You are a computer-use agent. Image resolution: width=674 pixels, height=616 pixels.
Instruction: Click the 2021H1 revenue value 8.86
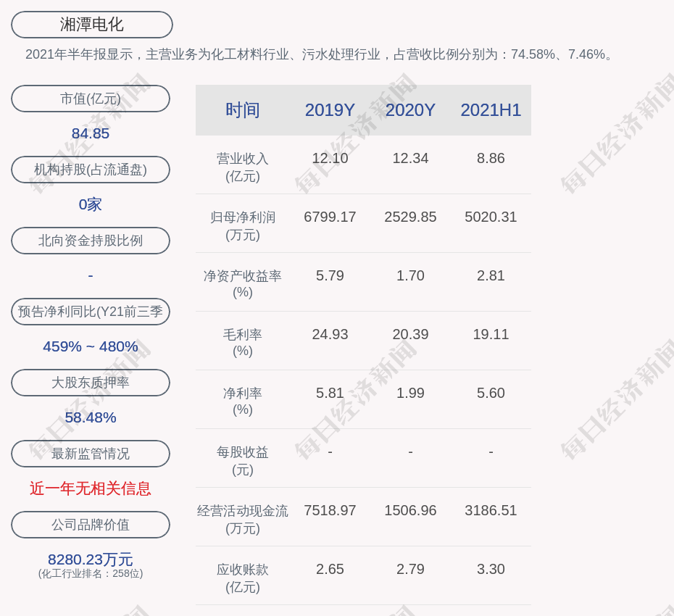tap(491, 158)
